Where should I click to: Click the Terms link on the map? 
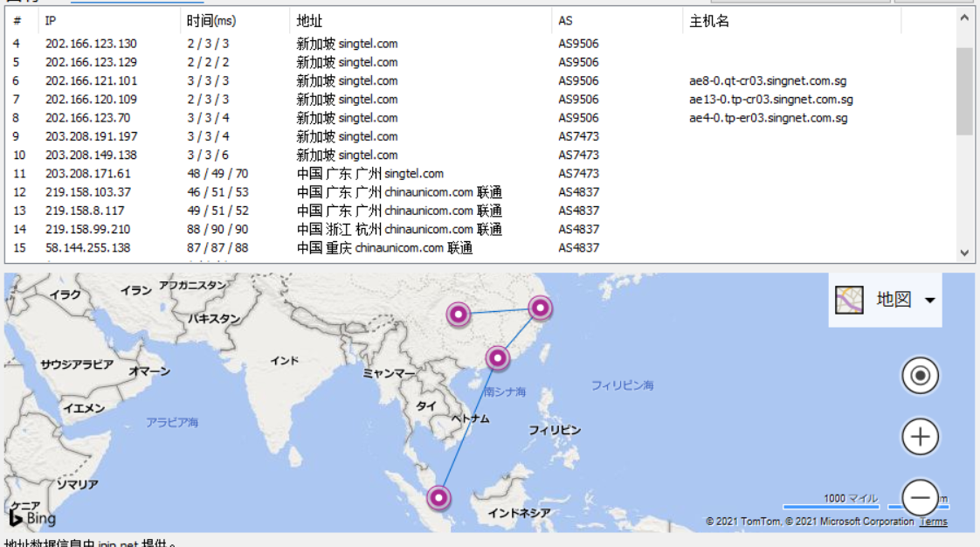(x=933, y=522)
